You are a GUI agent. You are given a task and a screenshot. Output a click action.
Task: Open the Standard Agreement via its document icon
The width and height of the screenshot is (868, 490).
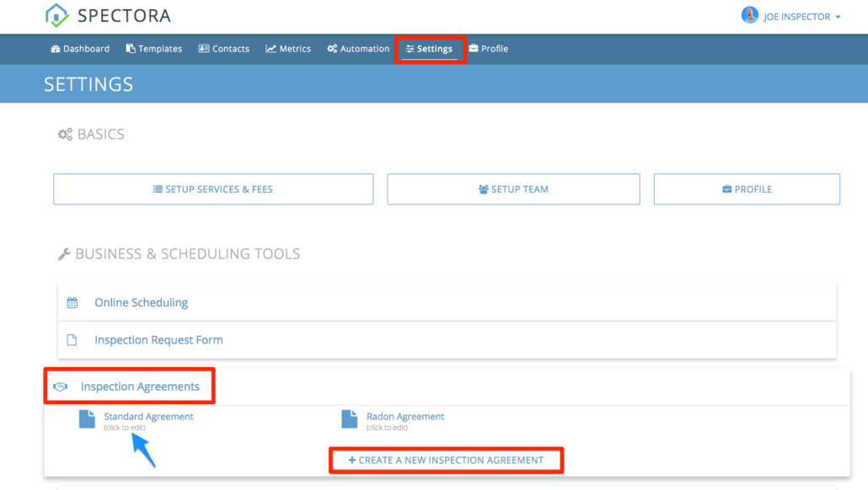point(87,418)
